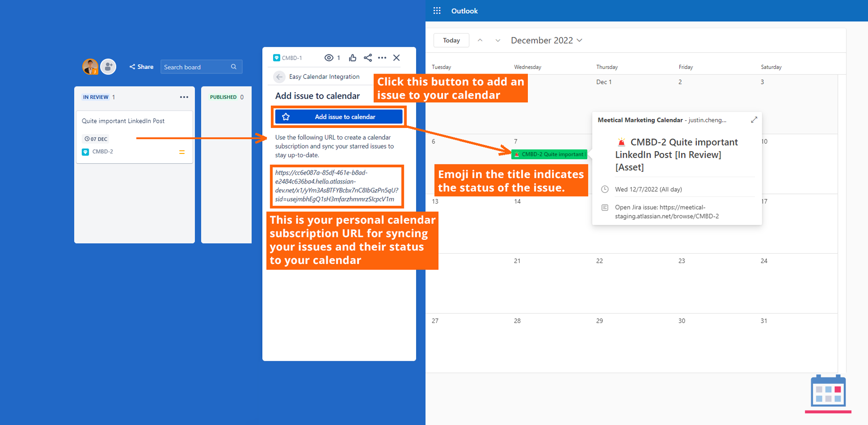Open the Quite important LinkedIn Post card
The width and height of the screenshot is (868, 425).
pyautogui.click(x=134, y=137)
